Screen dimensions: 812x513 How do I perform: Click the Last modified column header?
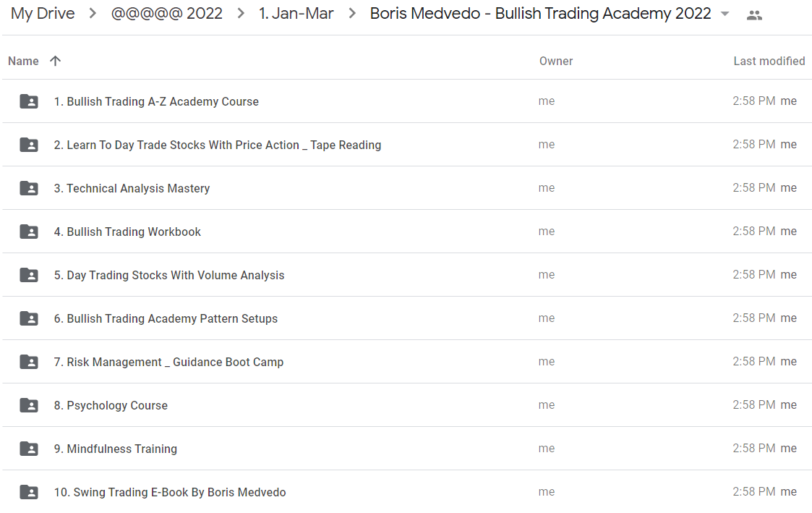coord(769,62)
